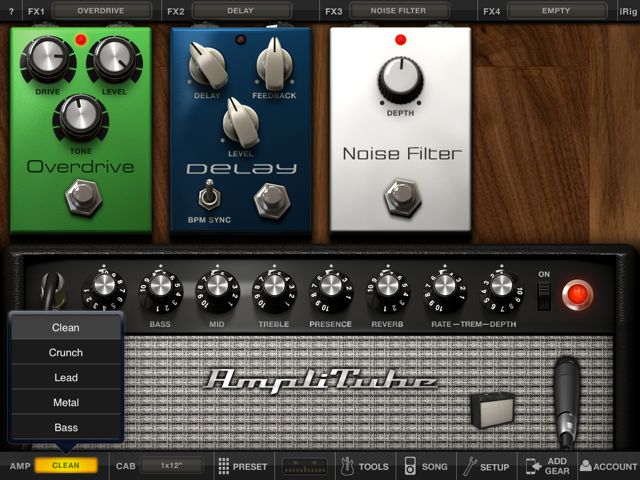Click the amp Mid knob
Viewport: 640px width, 480px height.
click(x=217, y=289)
